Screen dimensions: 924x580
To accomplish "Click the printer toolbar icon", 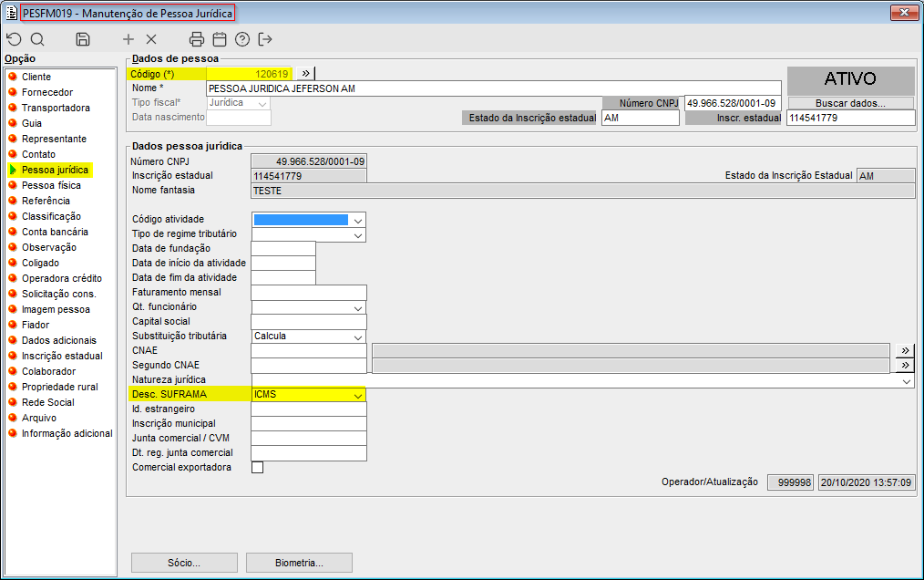I will click(196, 39).
